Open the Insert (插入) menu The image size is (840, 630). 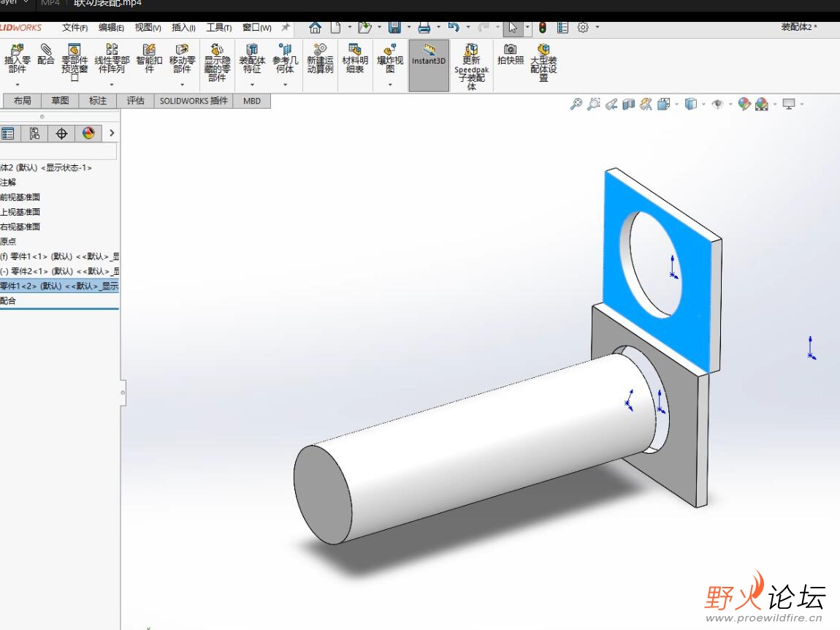click(x=184, y=27)
